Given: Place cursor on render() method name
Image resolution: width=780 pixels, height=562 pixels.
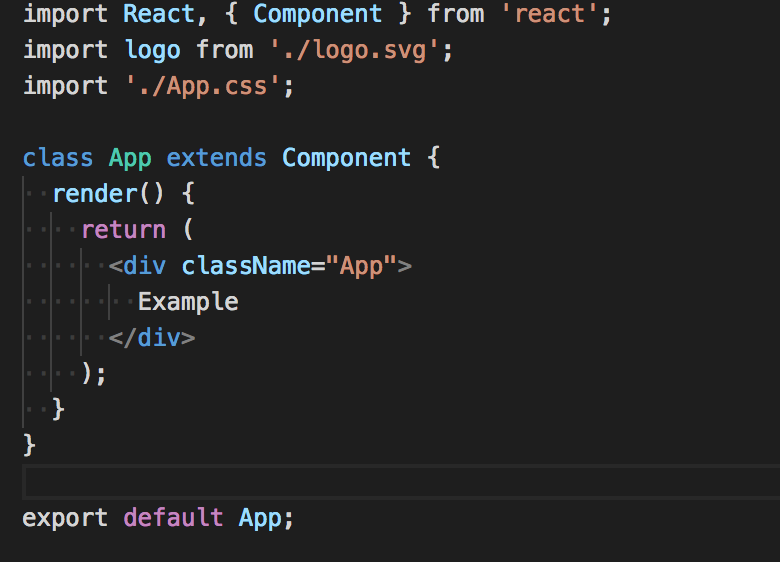Looking at the screenshot, I should click(x=95, y=194).
